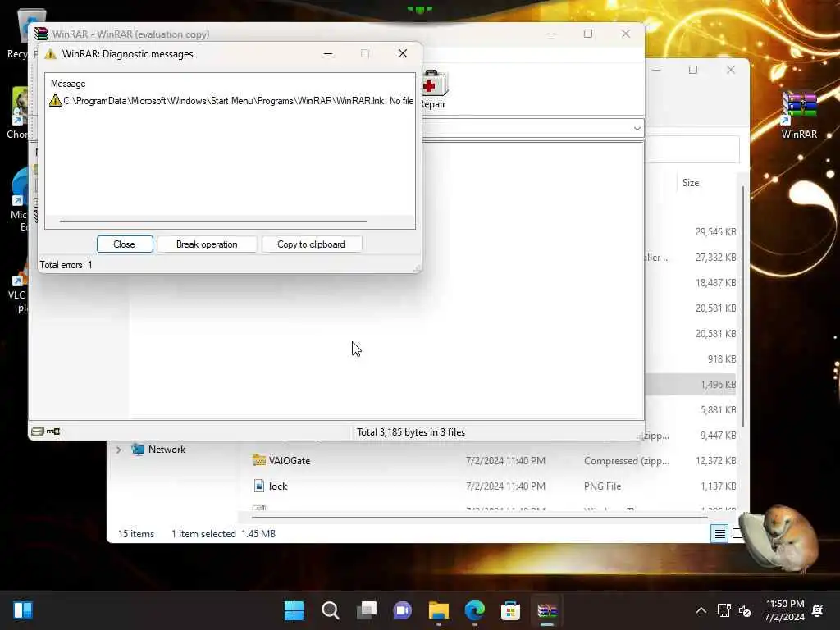Image resolution: width=840 pixels, height=630 pixels.
Task: Click the WinRAR taskbar icon
Action: [x=547, y=610]
